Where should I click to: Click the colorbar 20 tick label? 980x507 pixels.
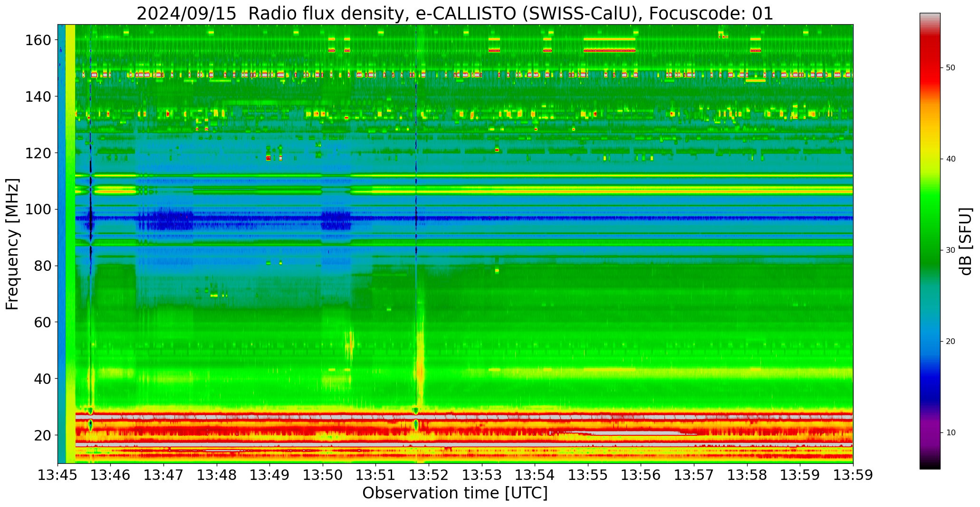pos(951,342)
